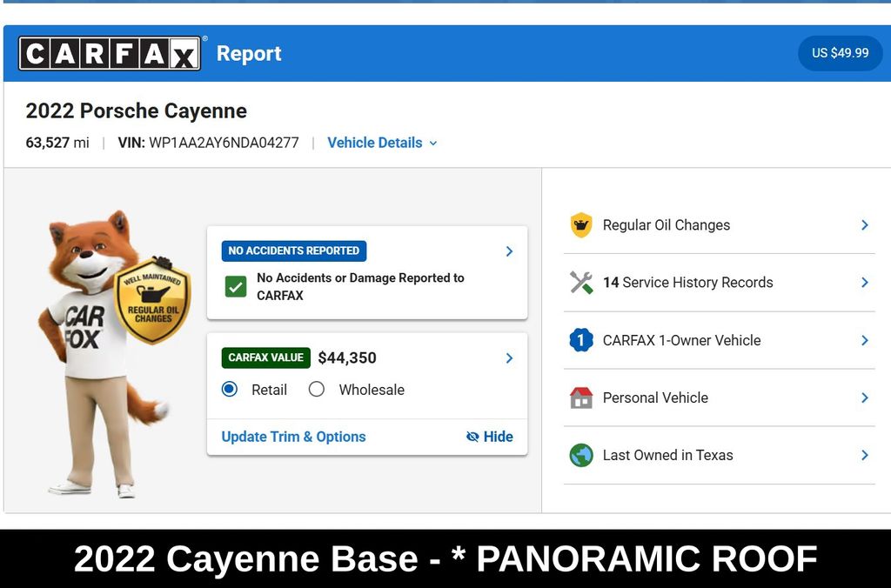Expand the Service History Records chevron
Image resolution: width=891 pixels, height=588 pixels.
tap(865, 283)
